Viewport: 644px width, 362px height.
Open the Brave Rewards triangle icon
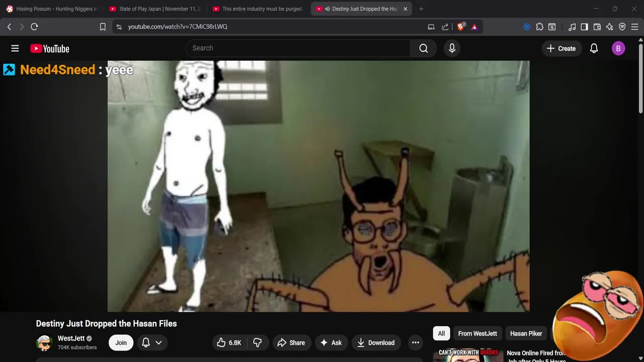pyautogui.click(x=474, y=27)
